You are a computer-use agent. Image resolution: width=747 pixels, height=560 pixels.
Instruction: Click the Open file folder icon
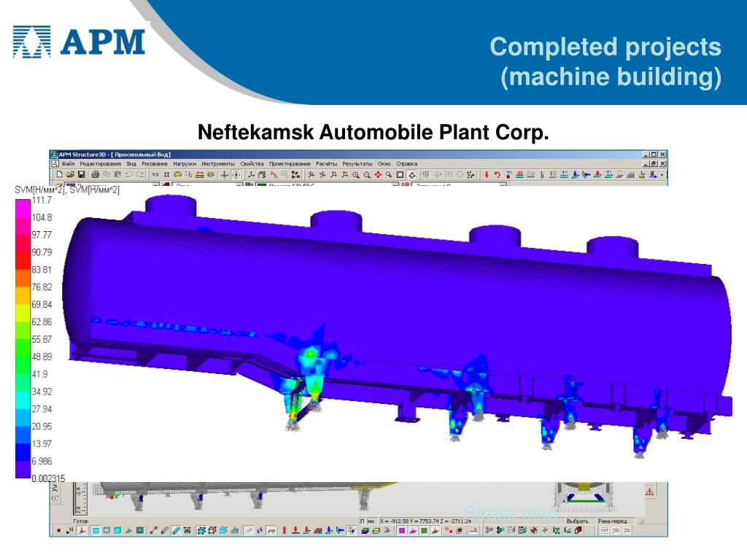tap(71, 175)
